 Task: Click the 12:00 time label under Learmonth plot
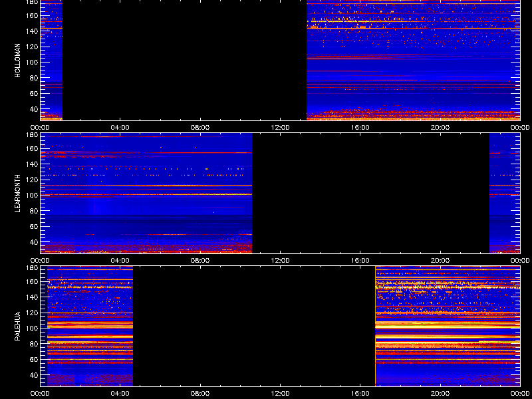(x=280, y=261)
